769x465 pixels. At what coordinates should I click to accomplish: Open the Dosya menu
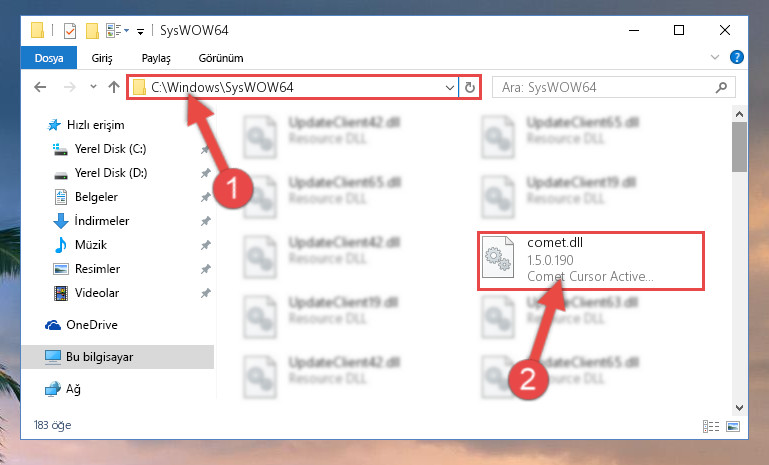click(49, 58)
